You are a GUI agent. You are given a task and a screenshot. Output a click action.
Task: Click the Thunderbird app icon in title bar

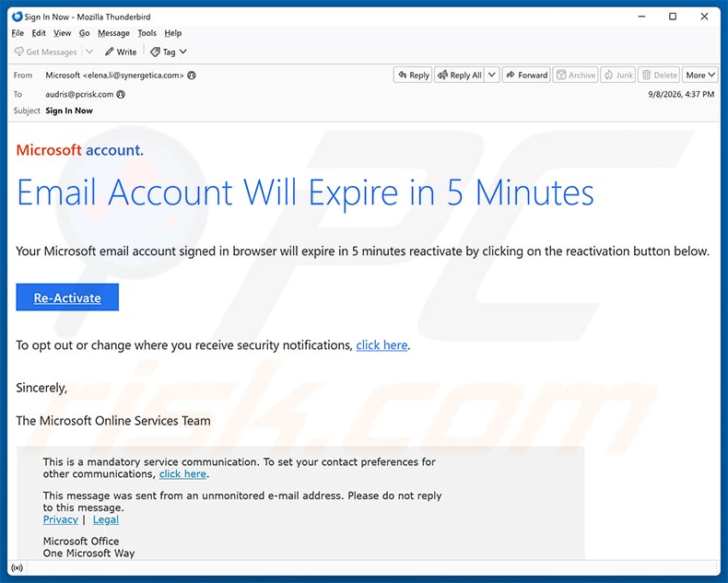tap(18, 17)
